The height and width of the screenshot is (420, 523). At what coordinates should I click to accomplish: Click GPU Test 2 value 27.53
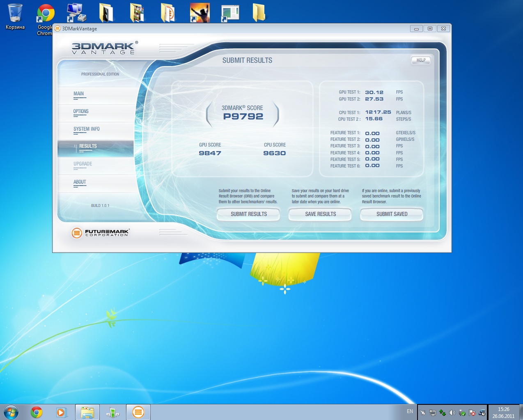374,99
